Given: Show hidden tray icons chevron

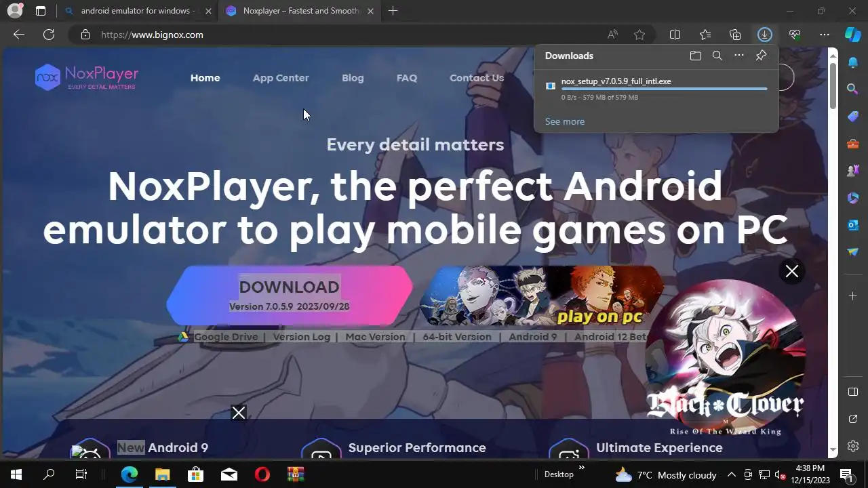Looking at the screenshot, I should pyautogui.click(x=731, y=474).
